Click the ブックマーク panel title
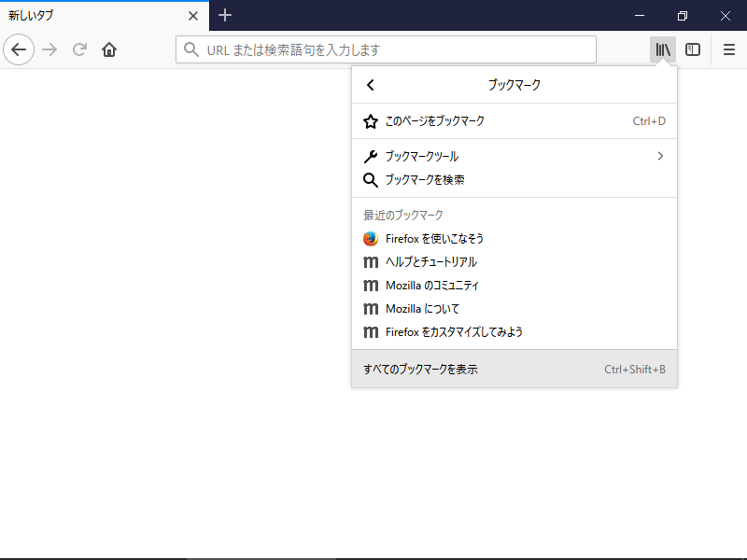The height and width of the screenshot is (560, 747). [x=514, y=85]
